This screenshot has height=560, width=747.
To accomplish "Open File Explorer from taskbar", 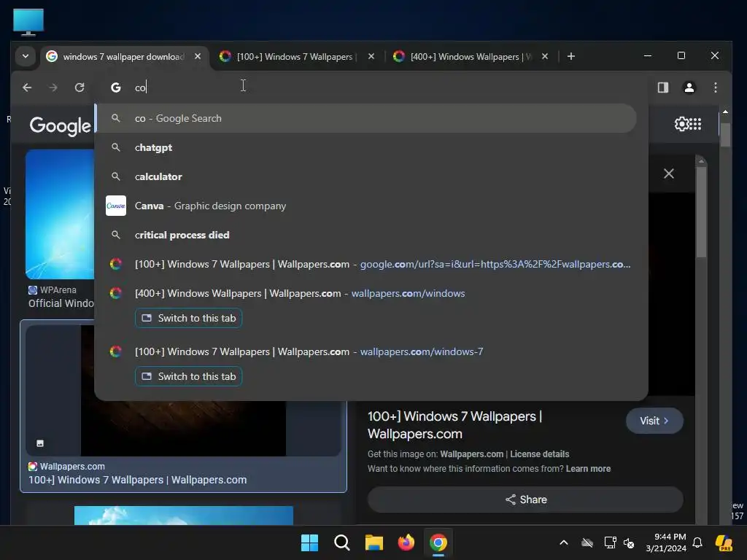I will 374,542.
